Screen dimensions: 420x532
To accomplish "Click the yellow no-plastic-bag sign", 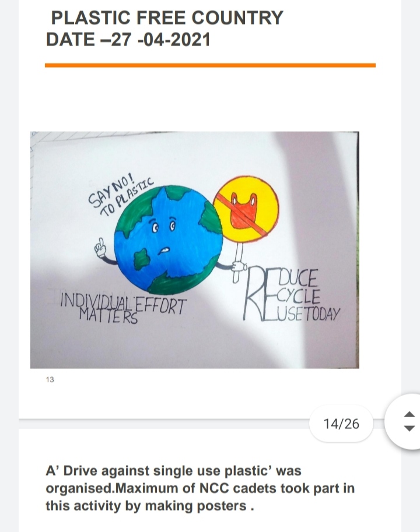I will coord(246,209).
